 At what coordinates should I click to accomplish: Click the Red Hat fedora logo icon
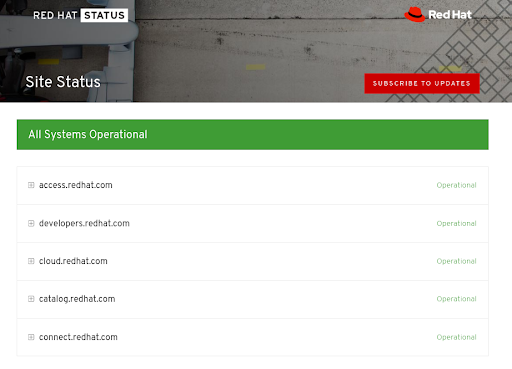[x=414, y=14]
